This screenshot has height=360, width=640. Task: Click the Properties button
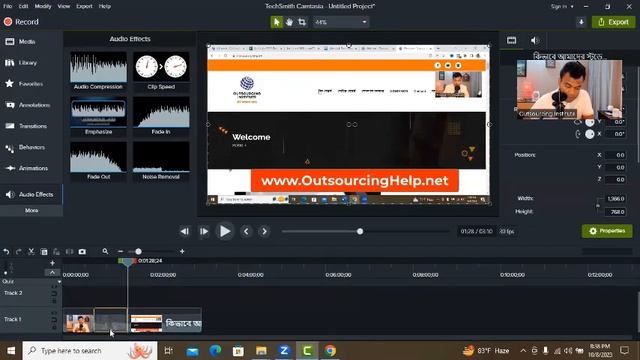pos(607,231)
